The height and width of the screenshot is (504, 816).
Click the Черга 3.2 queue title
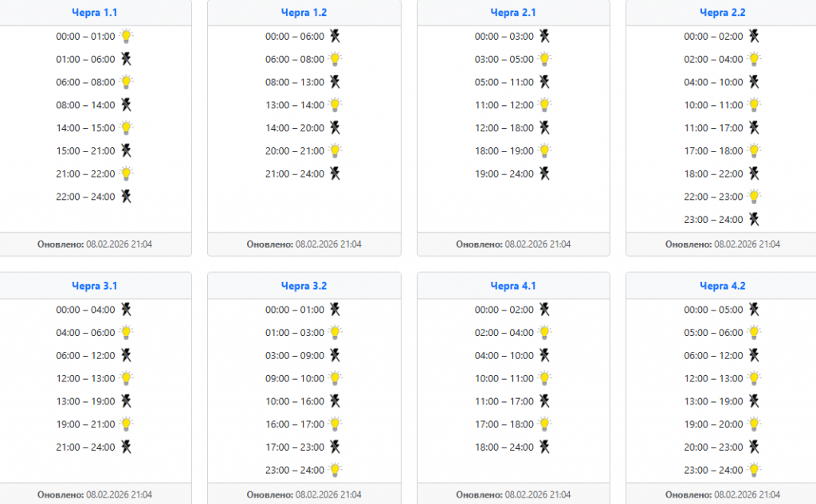[x=304, y=286]
